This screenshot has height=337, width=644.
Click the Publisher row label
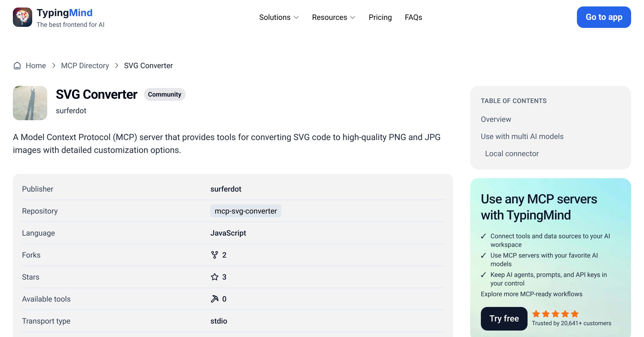[38, 189]
